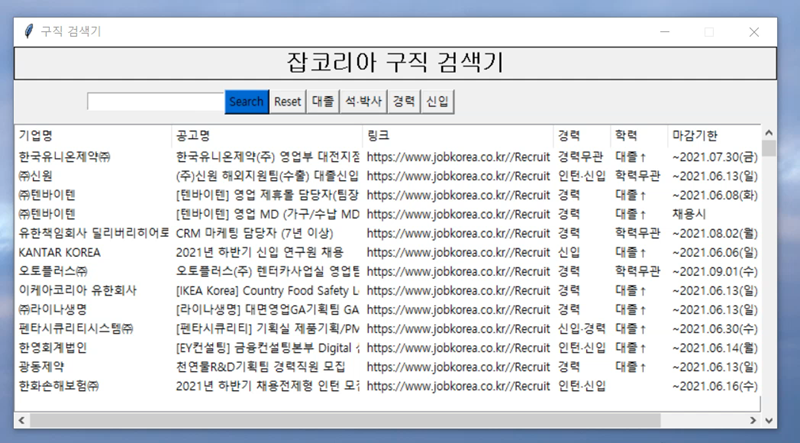Click the link cell in 한국유니온제약 row
The image size is (800, 443).
click(458, 157)
